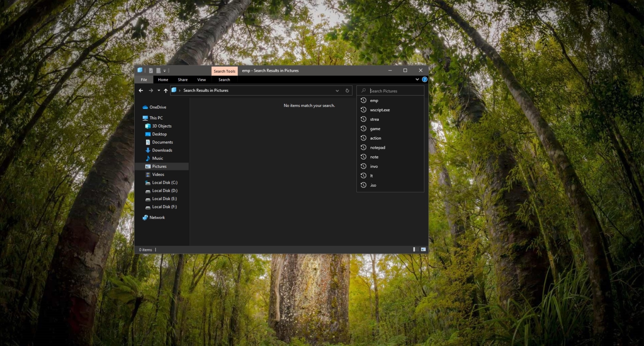644x346 pixels.
Task: Open the Search ribbon tab
Action: [x=224, y=79]
